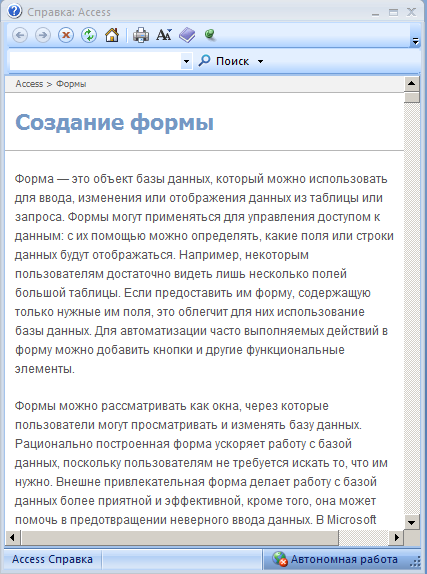Click the vertical scrollbar thumb
Screen dimensions: 427x574
point(412,97)
